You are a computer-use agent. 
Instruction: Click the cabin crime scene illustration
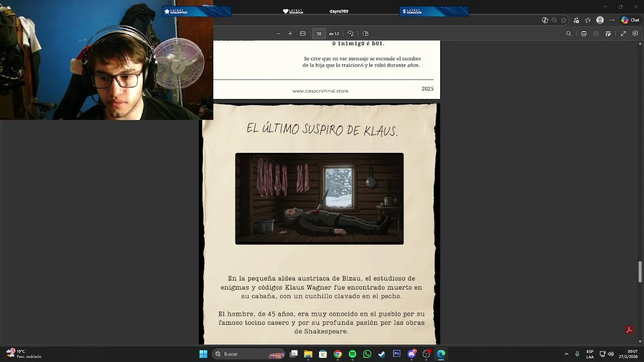(x=319, y=199)
